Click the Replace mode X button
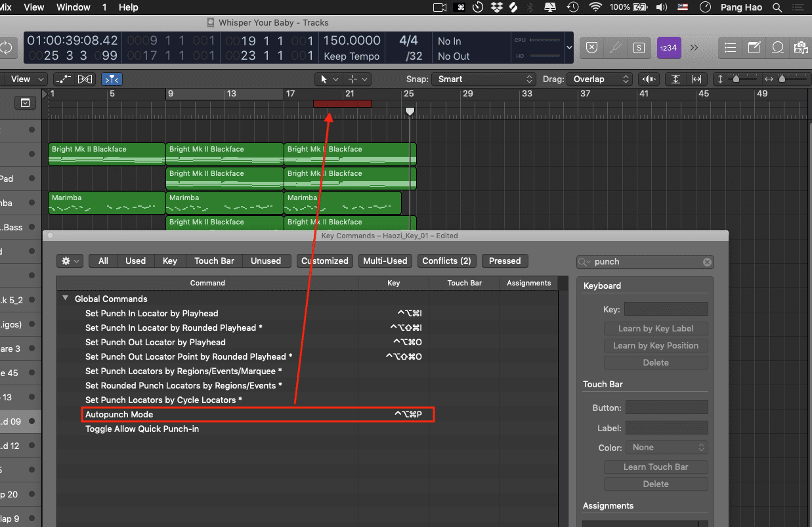This screenshot has height=527, width=812. pyautogui.click(x=591, y=47)
